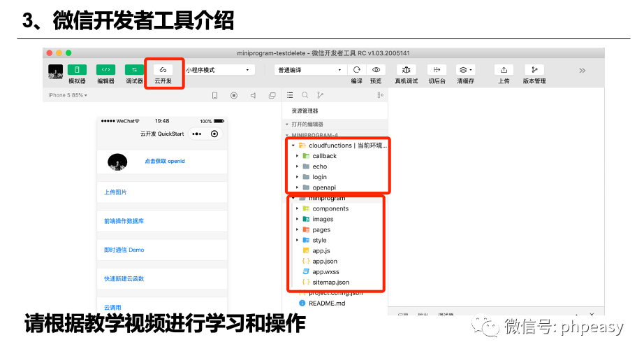Click the detach simulator window icon
The height and width of the screenshot is (356, 644).
272,95
